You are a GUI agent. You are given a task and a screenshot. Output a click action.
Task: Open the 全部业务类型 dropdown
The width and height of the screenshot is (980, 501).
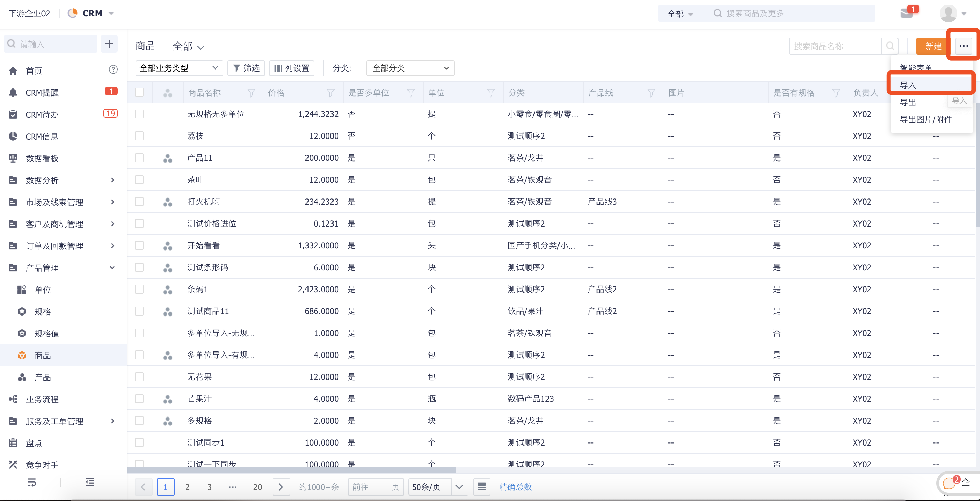tap(179, 68)
